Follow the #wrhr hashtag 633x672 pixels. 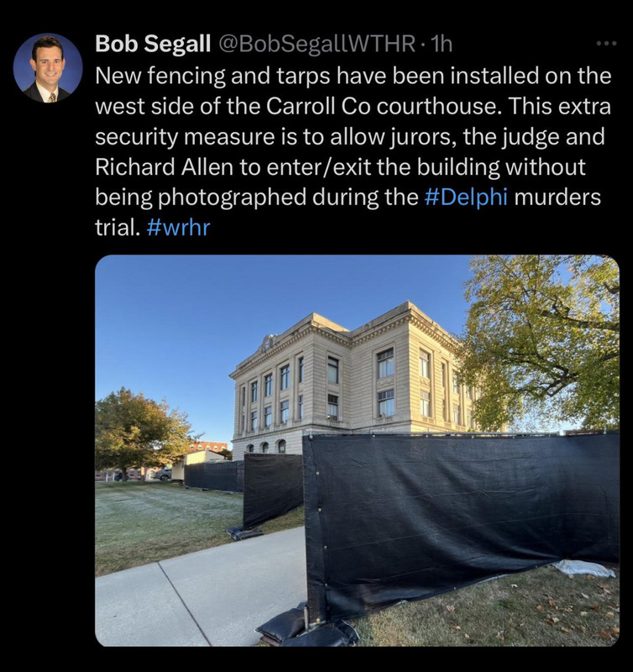(x=178, y=228)
